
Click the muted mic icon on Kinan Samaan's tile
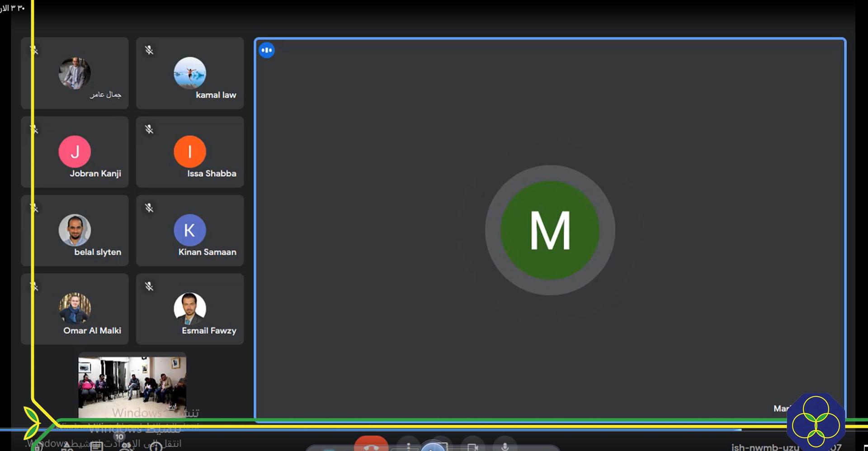pyautogui.click(x=149, y=208)
